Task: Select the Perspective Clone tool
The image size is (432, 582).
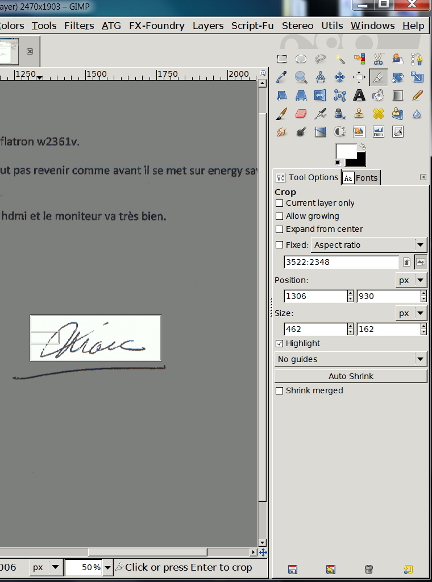Action: click(397, 114)
